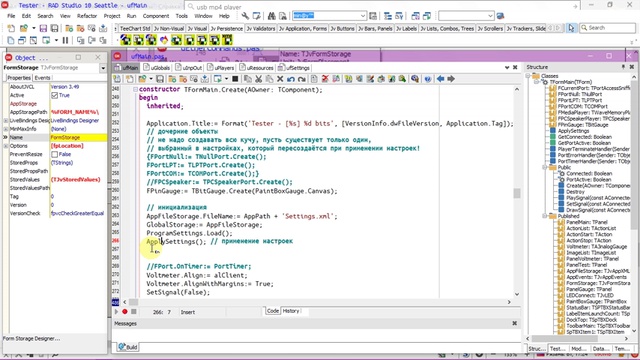Open the TeeChart Std palette tab

[135, 28]
